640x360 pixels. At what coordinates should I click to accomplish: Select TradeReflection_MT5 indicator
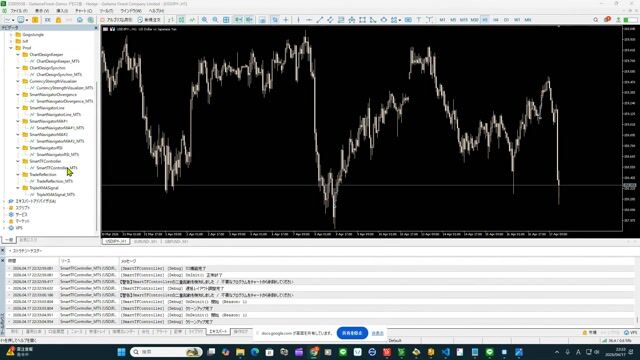54,181
